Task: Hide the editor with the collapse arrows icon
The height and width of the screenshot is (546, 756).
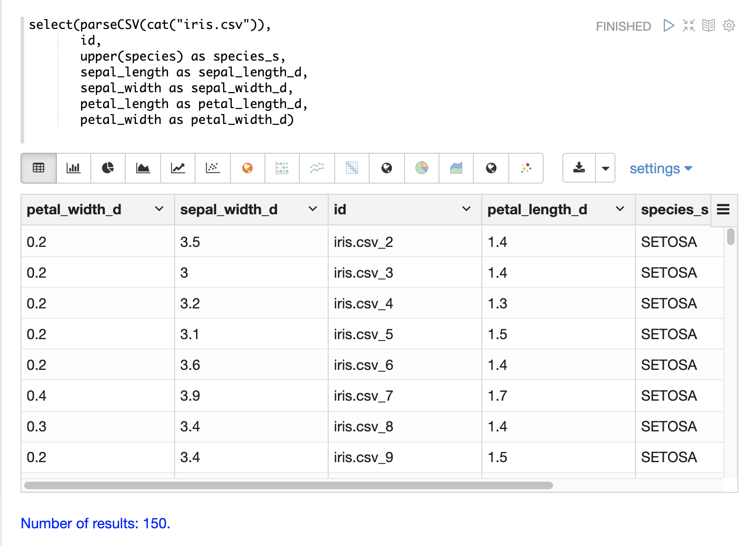Action: [688, 26]
